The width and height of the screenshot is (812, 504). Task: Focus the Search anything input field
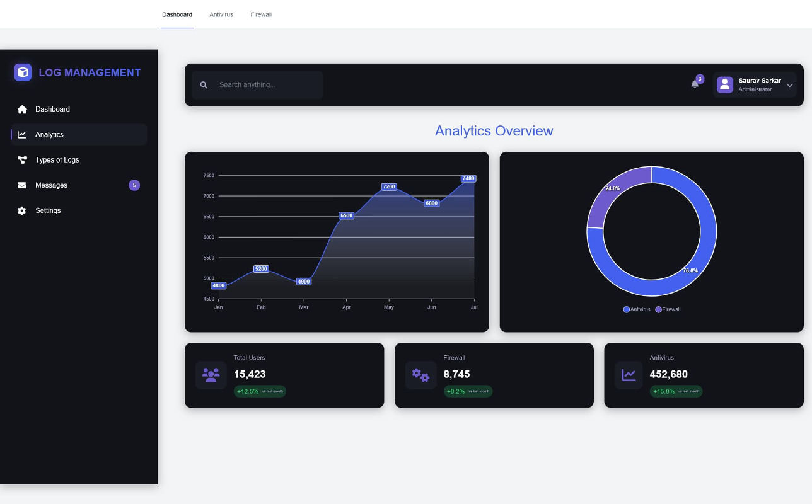265,85
